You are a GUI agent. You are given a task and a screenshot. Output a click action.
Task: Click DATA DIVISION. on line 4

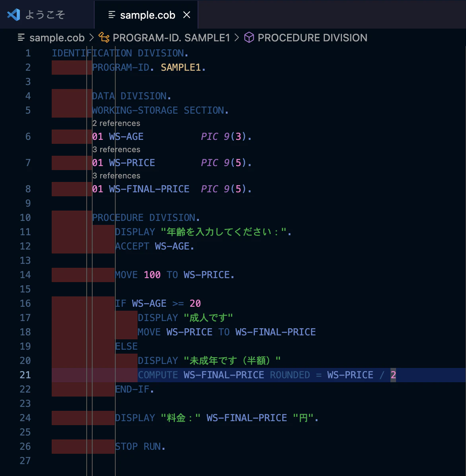pyautogui.click(x=132, y=96)
